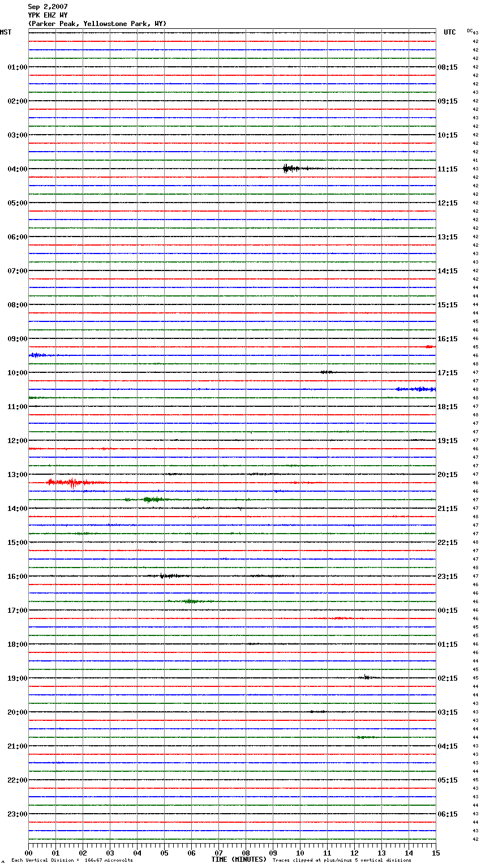Click the MST time label "04:00"
Image resolution: width=481 pixels, height=868 pixels.
(x=18, y=169)
